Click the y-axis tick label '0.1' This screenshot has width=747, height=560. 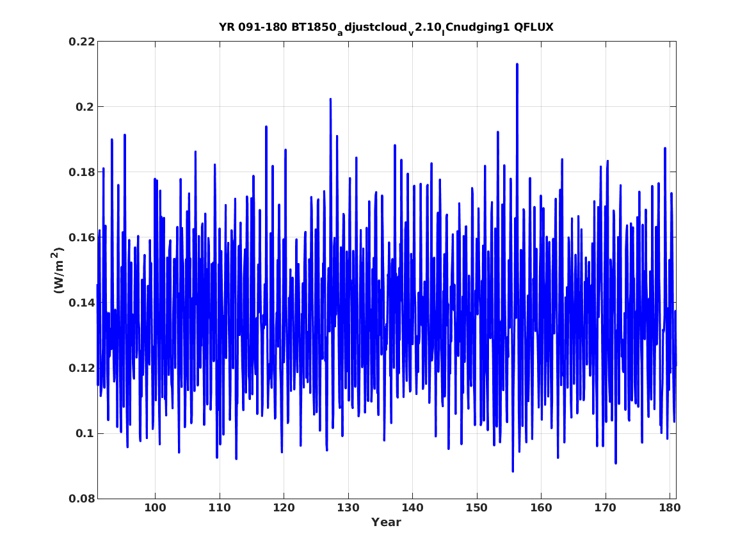[x=84, y=434]
